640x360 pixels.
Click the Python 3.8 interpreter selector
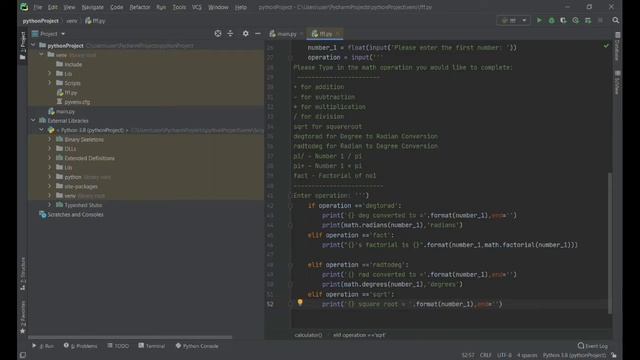(574, 355)
